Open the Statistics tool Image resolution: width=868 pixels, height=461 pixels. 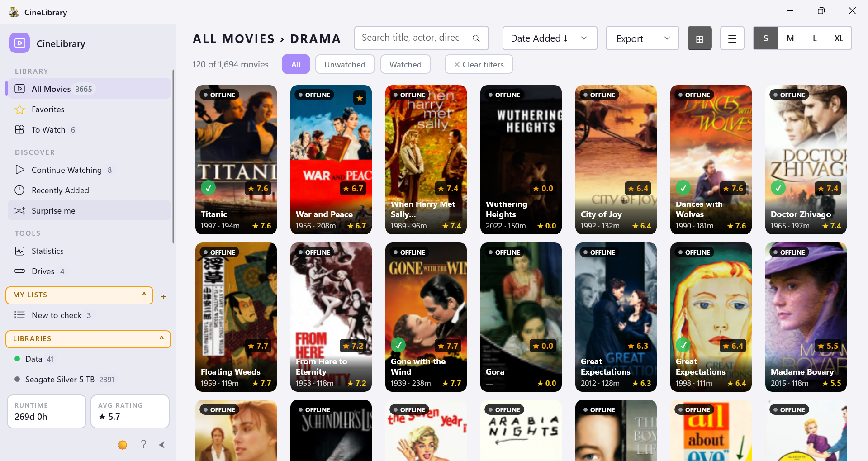click(89, 251)
